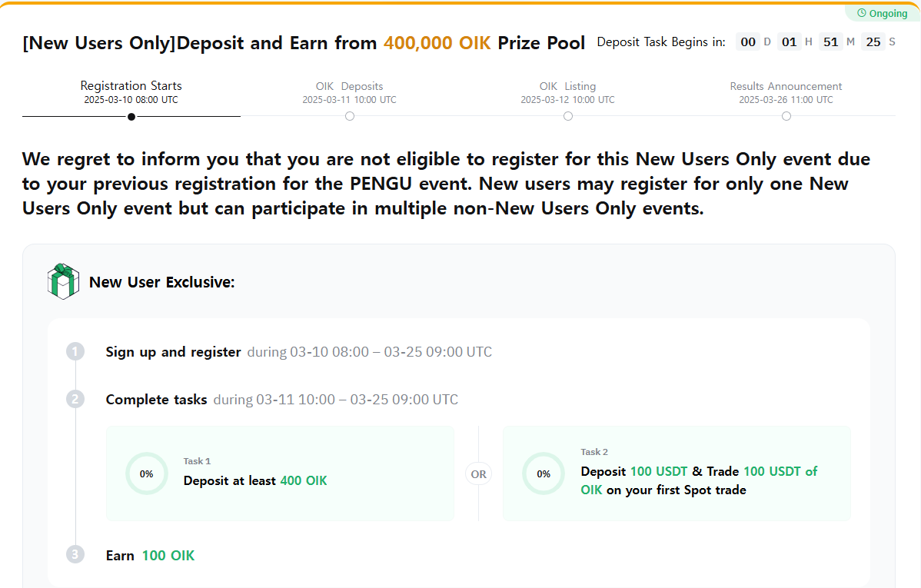The width and height of the screenshot is (921, 588).
Task: Open the Task 1 Deposit card
Action: [280, 473]
